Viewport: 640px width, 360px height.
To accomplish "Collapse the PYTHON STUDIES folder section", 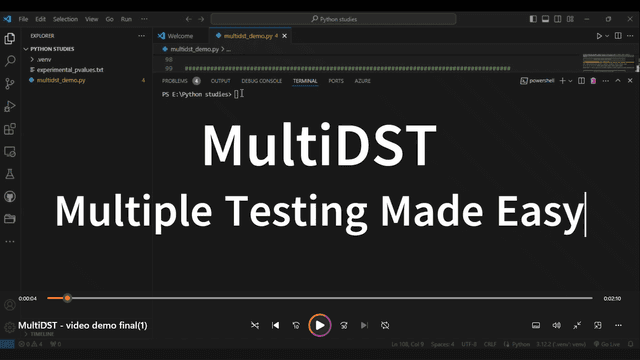I will (x=26, y=49).
